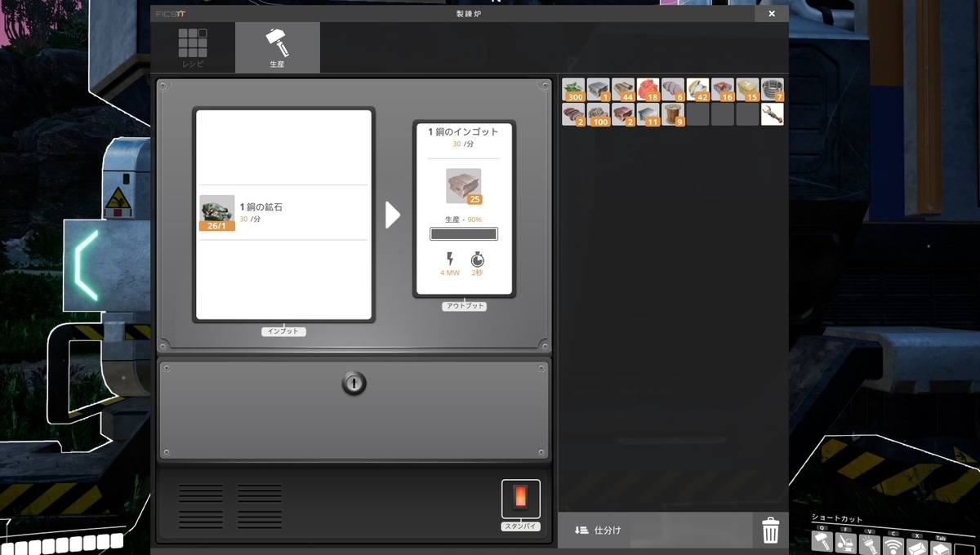This screenshot has width=980, height=555.
Task: Click the 生産 - 90% status text
Action: (x=463, y=220)
